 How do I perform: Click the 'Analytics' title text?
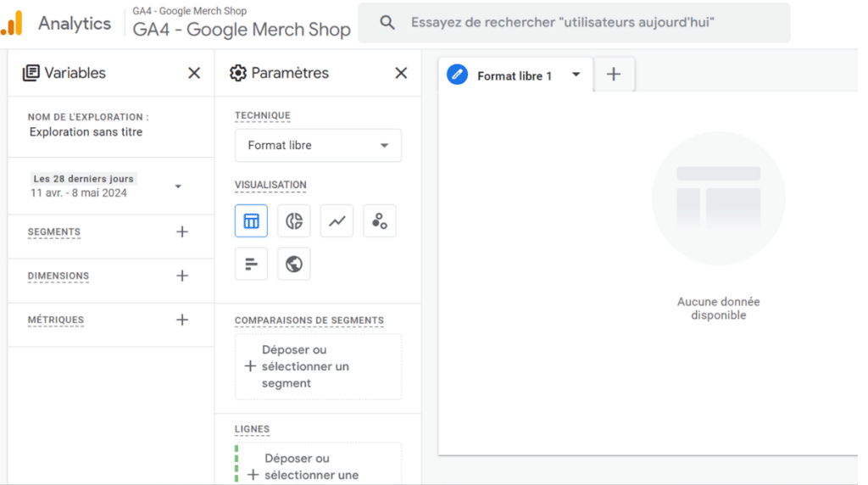(75, 23)
